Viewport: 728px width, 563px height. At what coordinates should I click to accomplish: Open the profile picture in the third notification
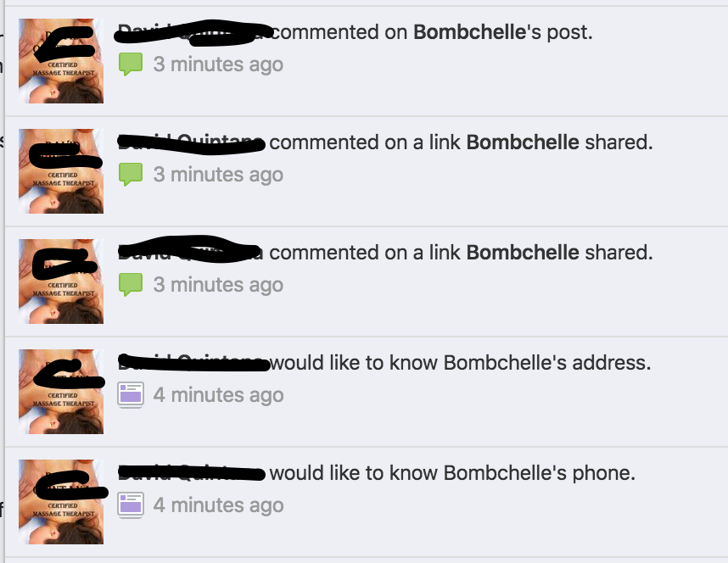click(61, 281)
